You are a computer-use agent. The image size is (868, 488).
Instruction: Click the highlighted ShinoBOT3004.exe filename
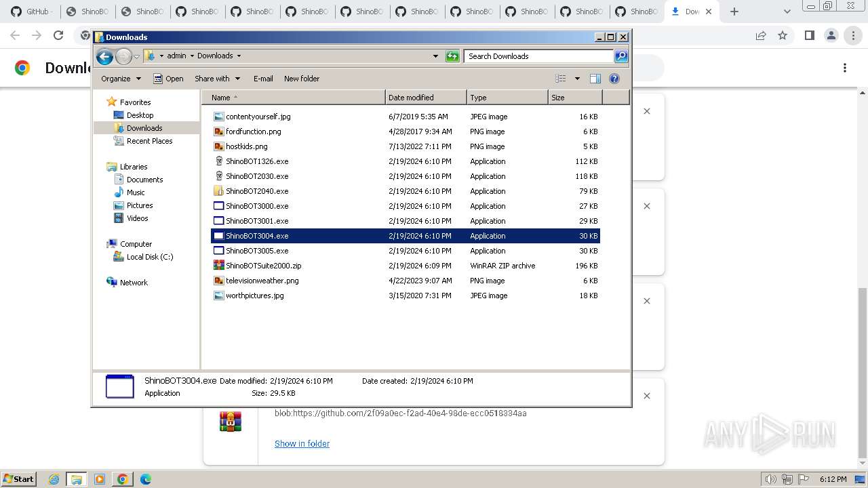tap(257, 236)
